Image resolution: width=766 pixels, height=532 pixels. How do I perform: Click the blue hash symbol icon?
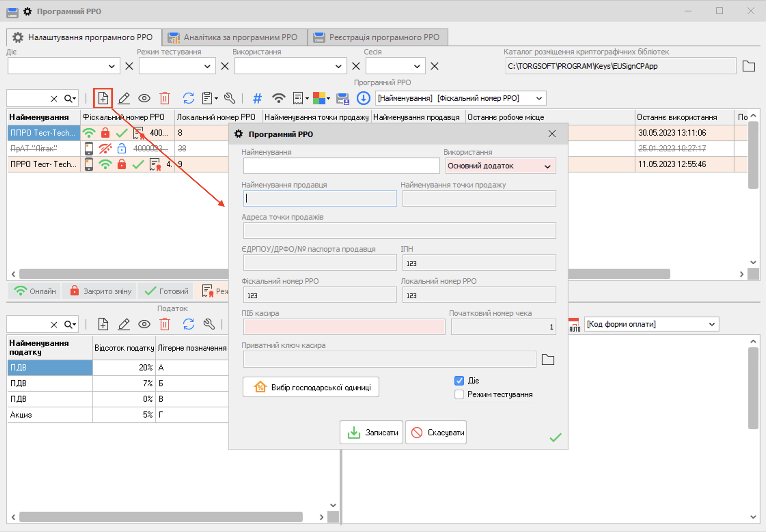[x=257, y=98]
